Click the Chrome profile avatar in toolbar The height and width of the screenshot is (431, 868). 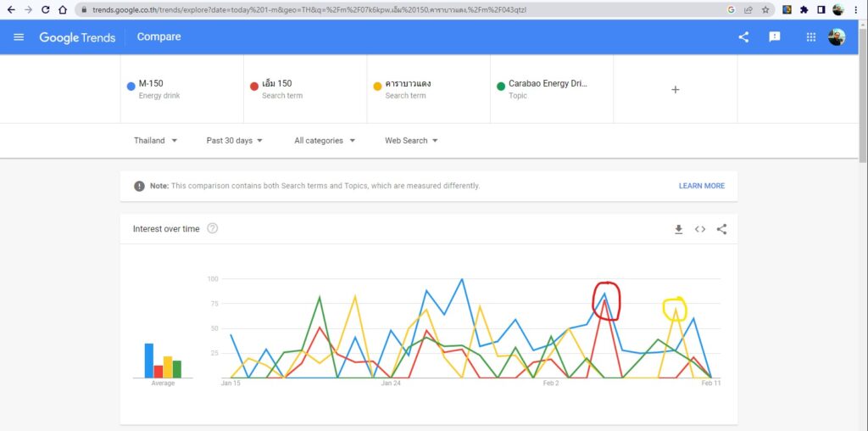(x=837, y=9)
